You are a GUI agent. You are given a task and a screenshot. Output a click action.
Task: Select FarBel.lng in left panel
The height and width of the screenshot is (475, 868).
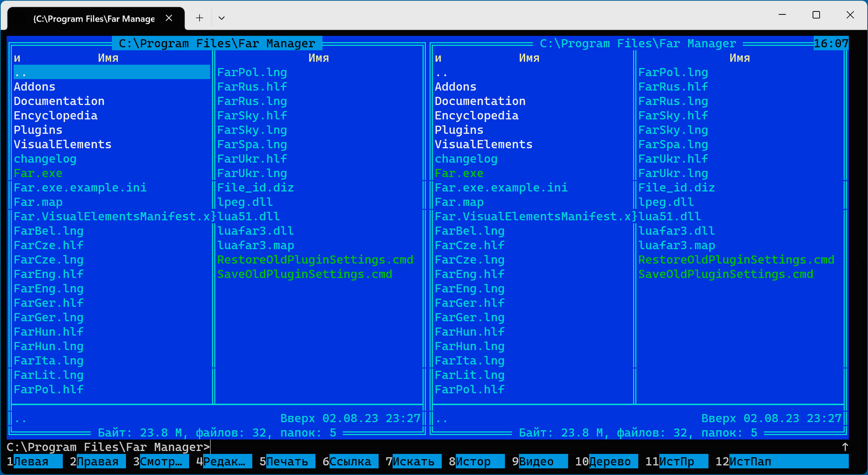pos(49,231)
